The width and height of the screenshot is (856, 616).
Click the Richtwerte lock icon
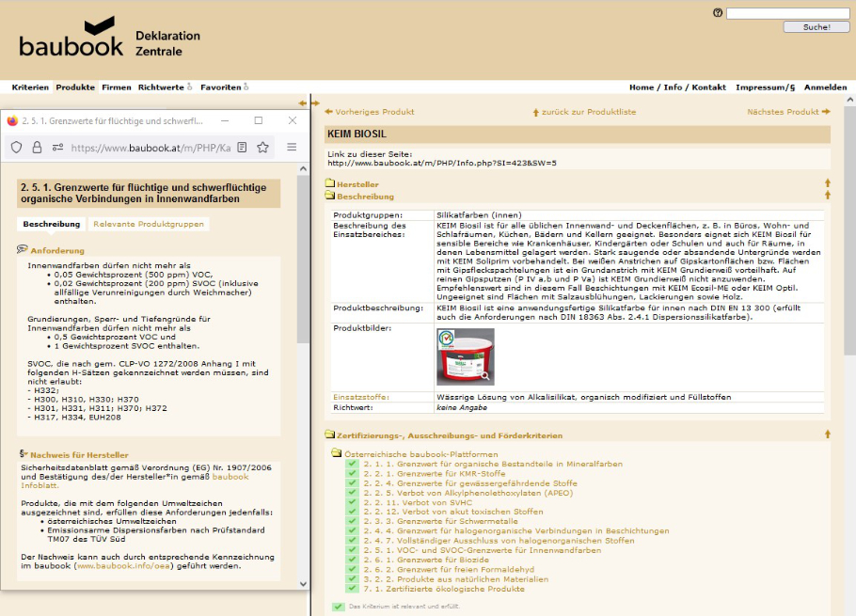pyautogui.click(x=189, y=87)
